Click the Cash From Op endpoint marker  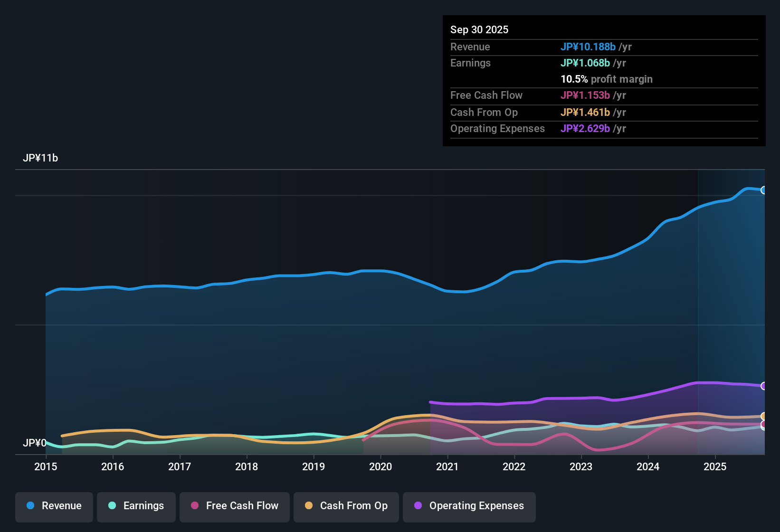coord(764,416)
